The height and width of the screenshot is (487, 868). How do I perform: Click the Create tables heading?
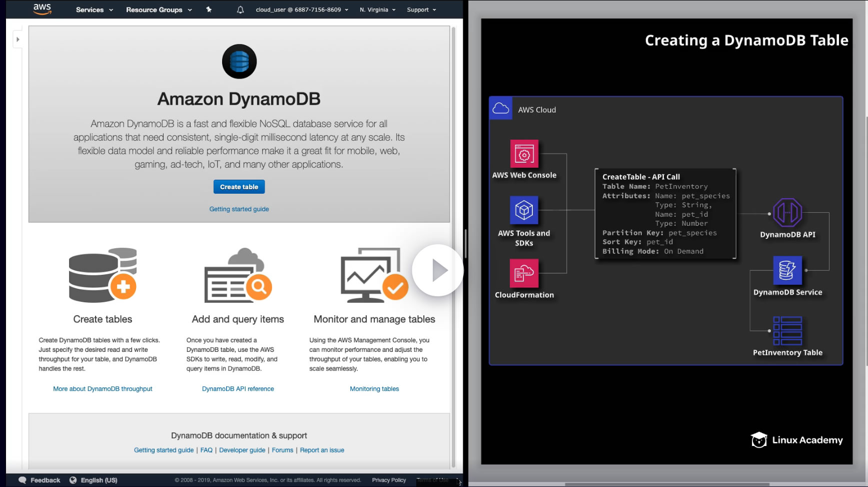[103, 319]
